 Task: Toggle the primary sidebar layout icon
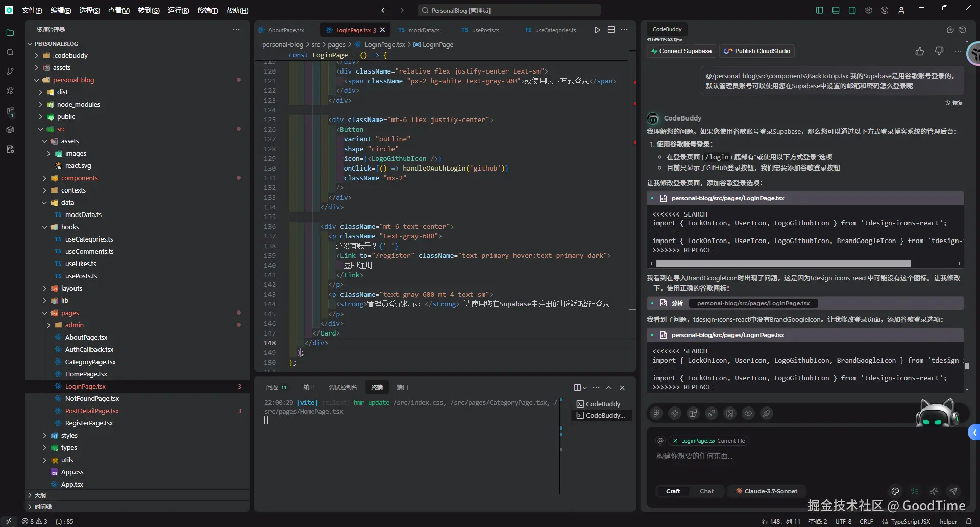coord(819,10)
